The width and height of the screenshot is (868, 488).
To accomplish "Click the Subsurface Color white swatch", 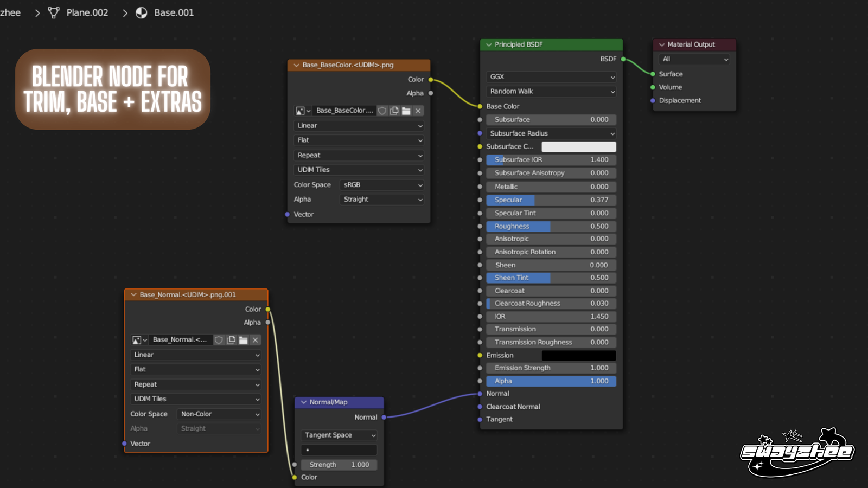I will [579, 147].
